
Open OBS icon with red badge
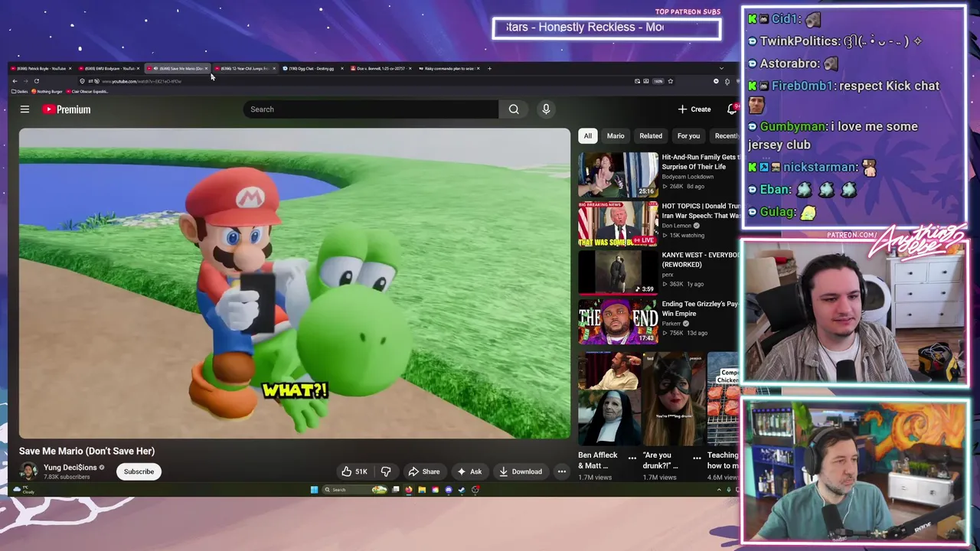point(475,489)
